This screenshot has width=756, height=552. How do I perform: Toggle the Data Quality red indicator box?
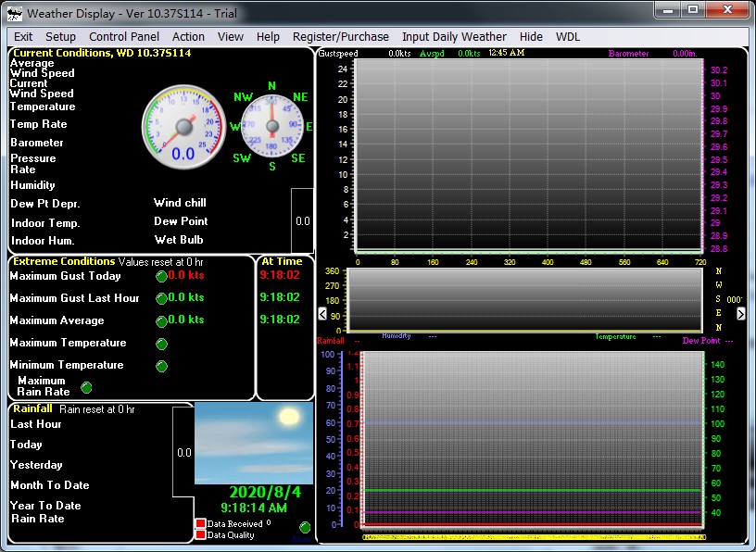[x=200, y=535]
